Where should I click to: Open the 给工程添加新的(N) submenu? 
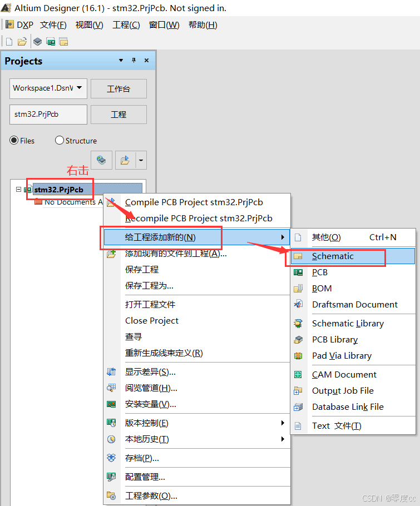(x=196, y=237)
